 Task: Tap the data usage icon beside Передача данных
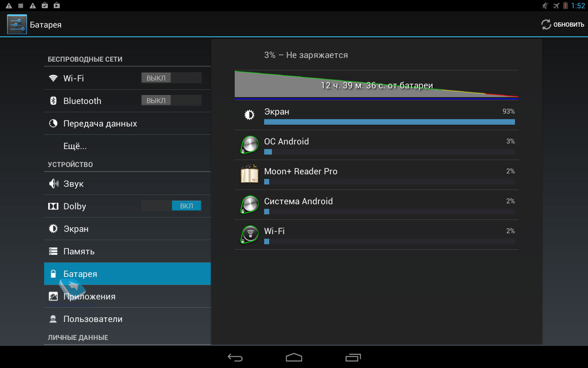(53, 123)
